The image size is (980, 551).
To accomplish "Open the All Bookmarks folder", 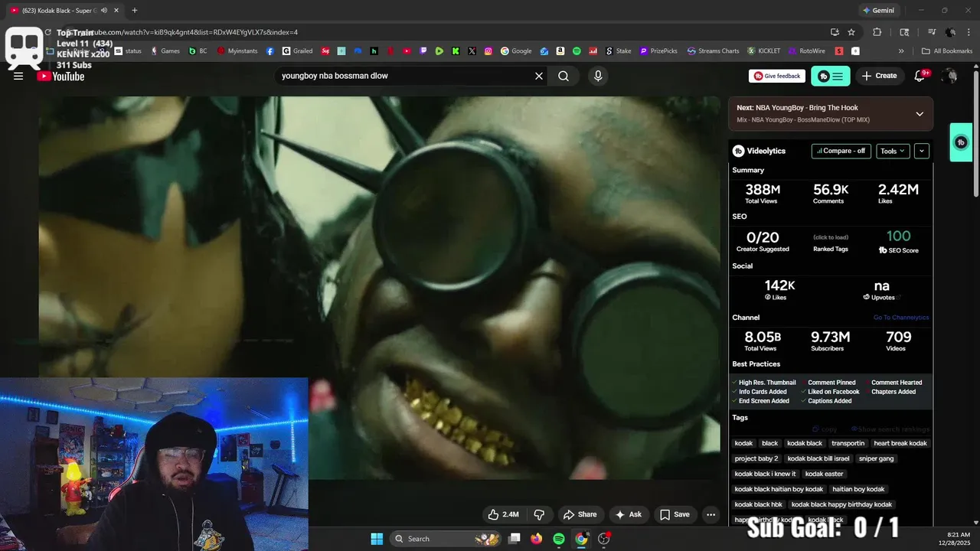I will (947, 51).
